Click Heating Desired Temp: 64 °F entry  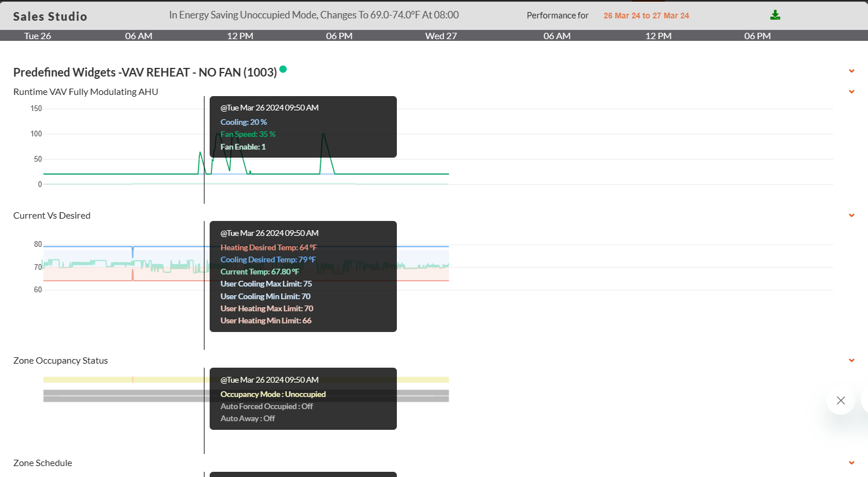pos(268,247)
